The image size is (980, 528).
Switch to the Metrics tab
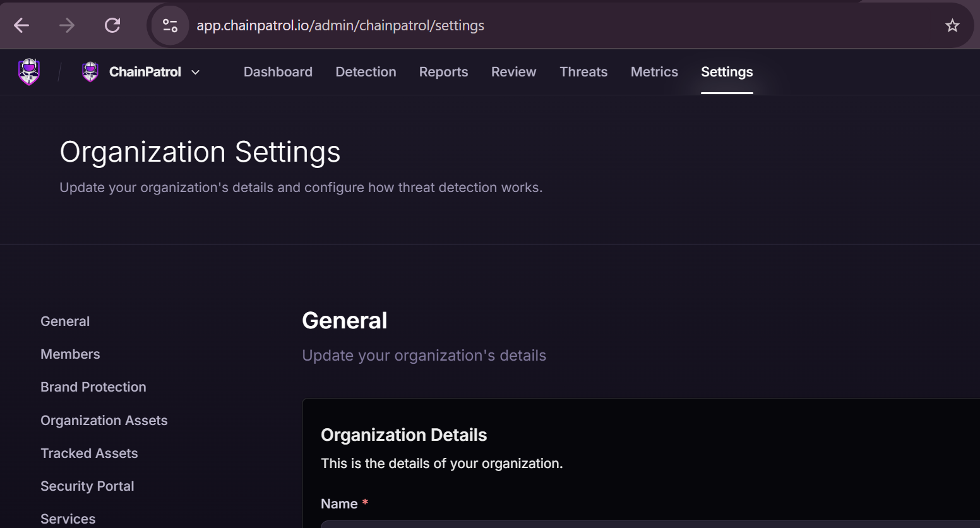pos(654,71)
